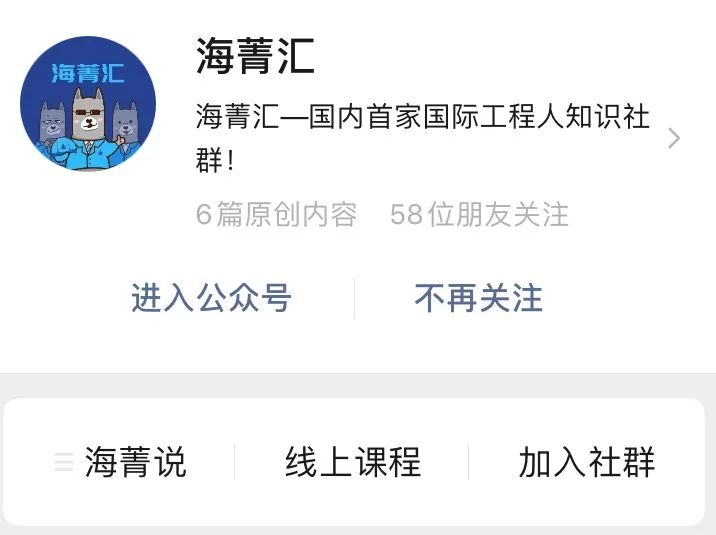Click the bold 海菁汇 account name title
This screenshot has height=535, width=716.
pos(255,56)
